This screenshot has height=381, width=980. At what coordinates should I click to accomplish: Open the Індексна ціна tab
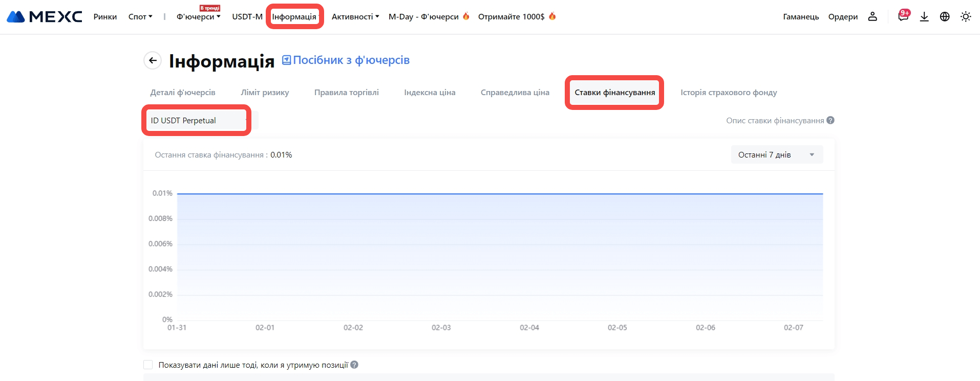430,93
